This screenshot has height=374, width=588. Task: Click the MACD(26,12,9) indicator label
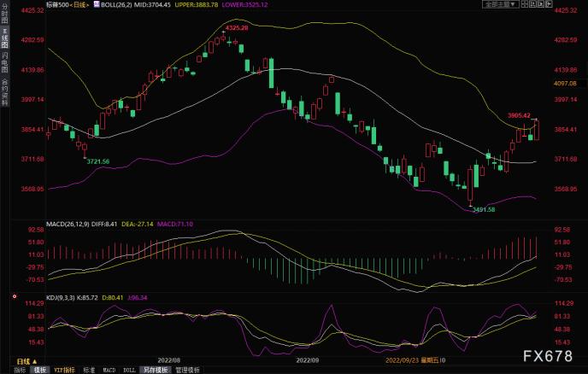(x=68, y=224)
